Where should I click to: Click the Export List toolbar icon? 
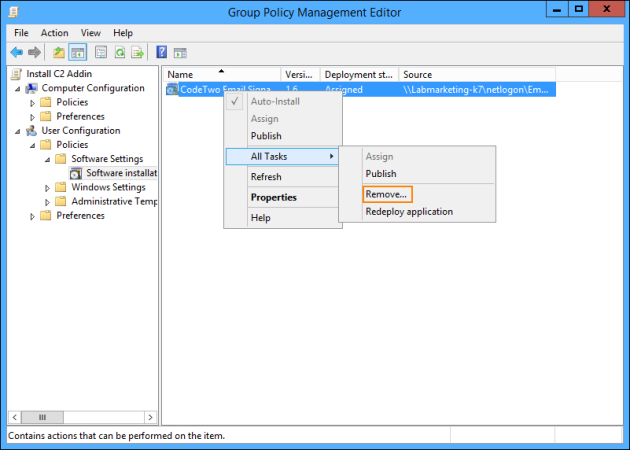tap(137, 52)
